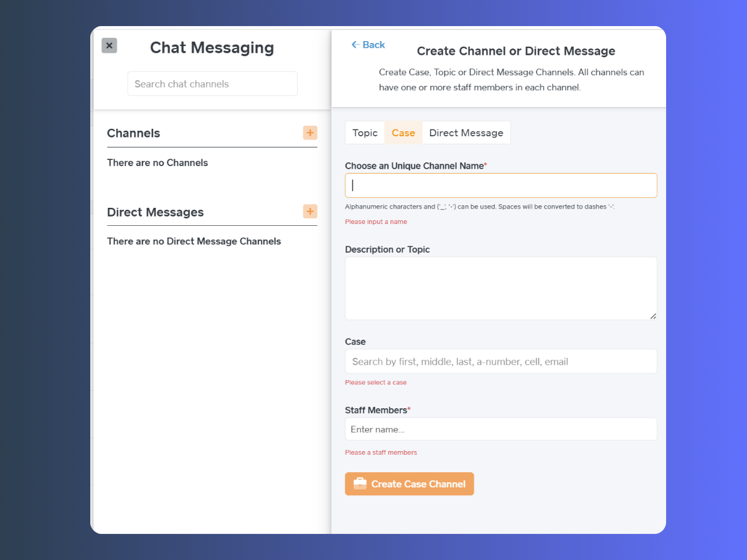Click the Back link text
747x560 pixels.
(x=374, y=45)
